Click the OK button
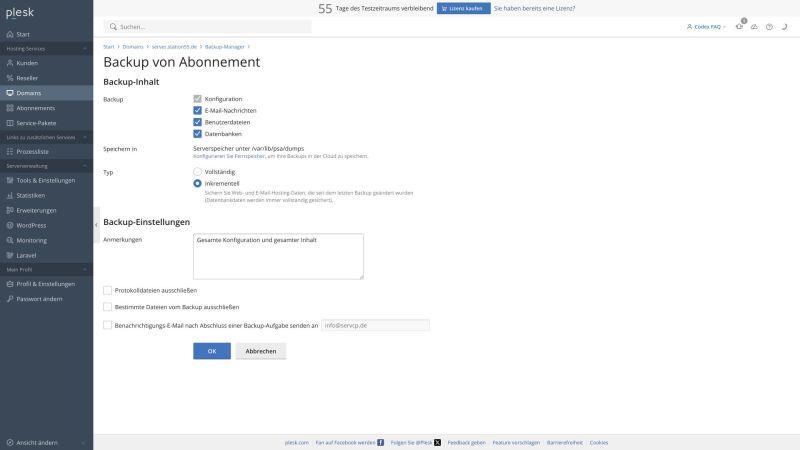800x450 pixels. click(x=212, y=351)
